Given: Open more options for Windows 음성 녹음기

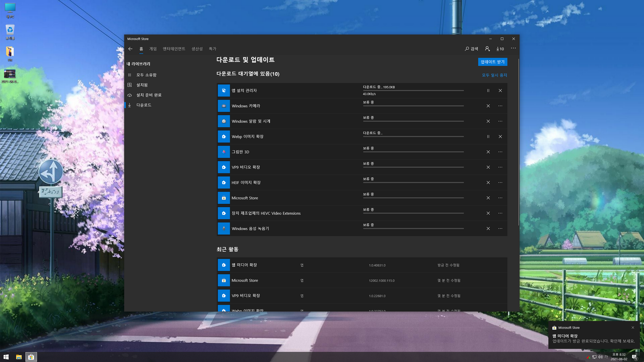Looking at the screenshot, I should 500,228.
